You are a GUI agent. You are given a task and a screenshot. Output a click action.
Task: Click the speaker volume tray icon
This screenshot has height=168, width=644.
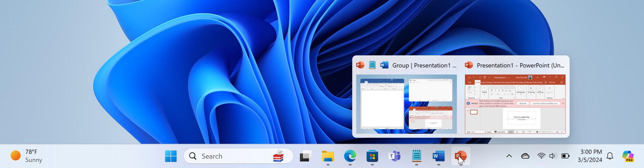(x=552, y=156)
